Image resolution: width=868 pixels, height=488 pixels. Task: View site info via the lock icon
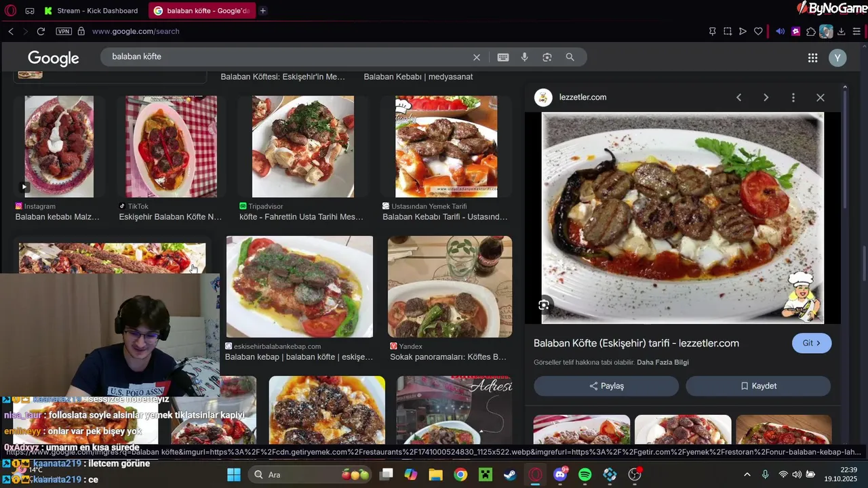[x=81, y=31]
